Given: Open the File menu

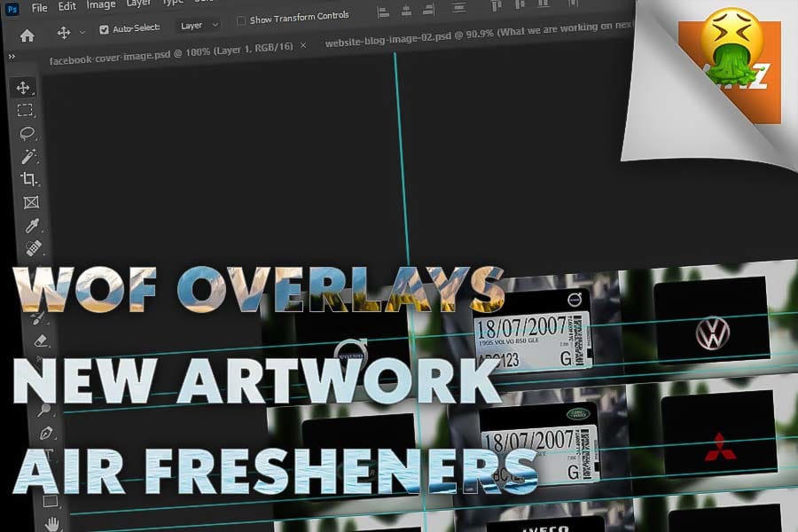Looking at the screenshot, I should [x=39, y=8].
